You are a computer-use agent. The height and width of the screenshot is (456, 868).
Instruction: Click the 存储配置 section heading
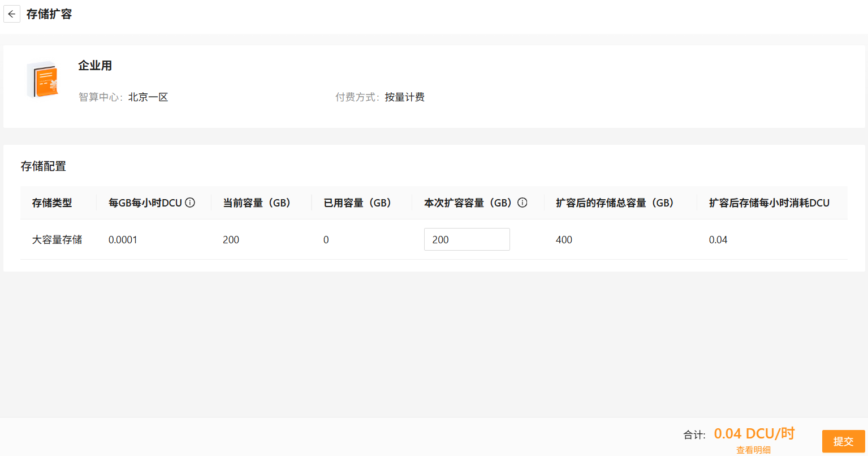44,166
